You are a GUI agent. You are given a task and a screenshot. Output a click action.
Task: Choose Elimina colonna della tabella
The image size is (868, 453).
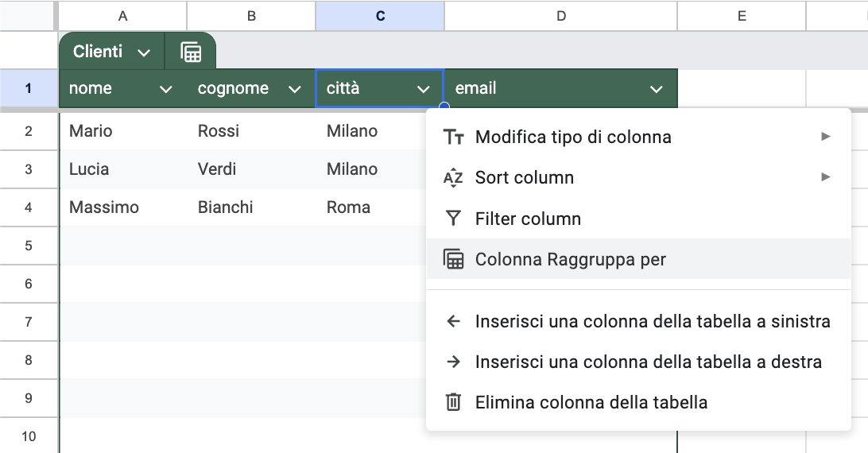tap(638, 402)
